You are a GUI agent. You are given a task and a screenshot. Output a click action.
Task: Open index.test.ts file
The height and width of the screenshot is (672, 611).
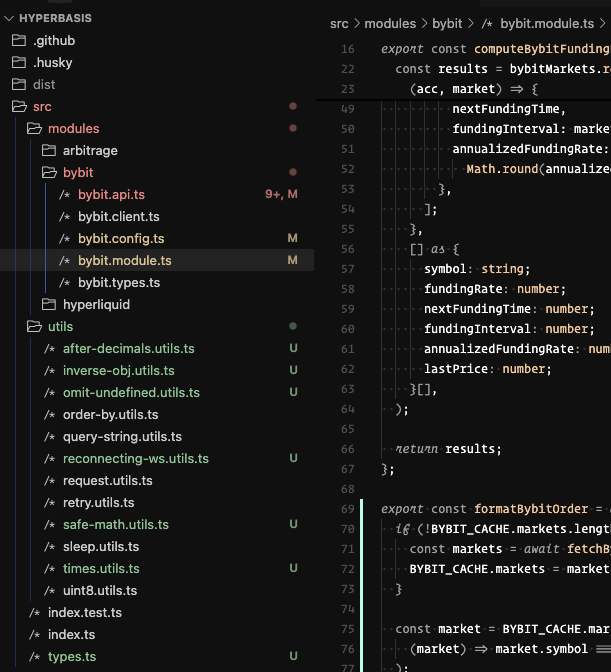click(85, 612)
